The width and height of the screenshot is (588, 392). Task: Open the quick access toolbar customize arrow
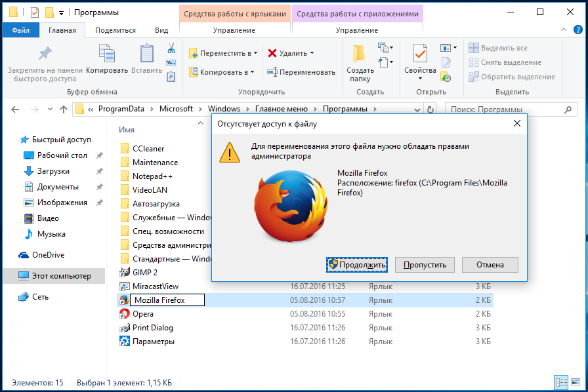pos(61,13)
